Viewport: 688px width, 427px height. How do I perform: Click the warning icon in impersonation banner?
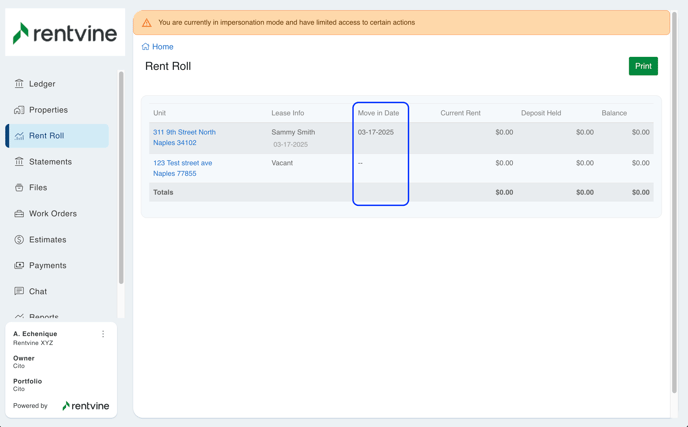coord(147,22)
